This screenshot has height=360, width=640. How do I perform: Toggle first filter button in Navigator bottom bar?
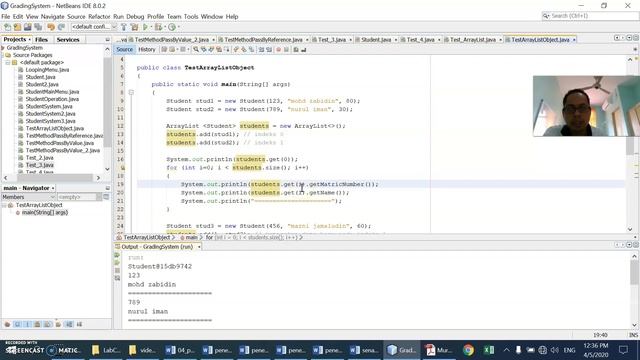pyautogui.click(x=7, y=324)
